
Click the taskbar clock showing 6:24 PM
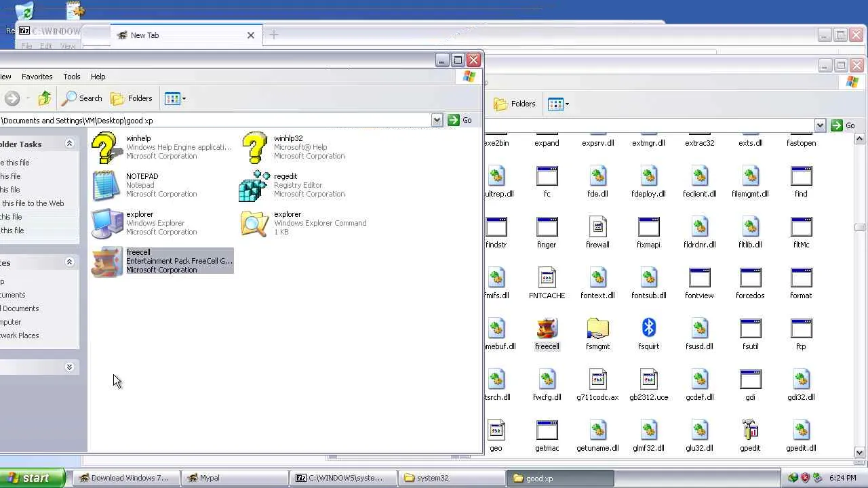coord(842,478)
